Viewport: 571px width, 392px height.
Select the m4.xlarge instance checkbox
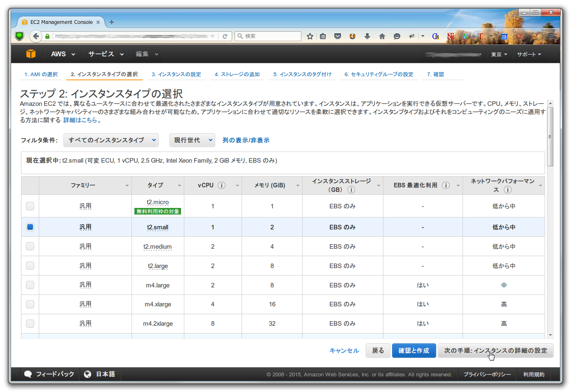30,304
